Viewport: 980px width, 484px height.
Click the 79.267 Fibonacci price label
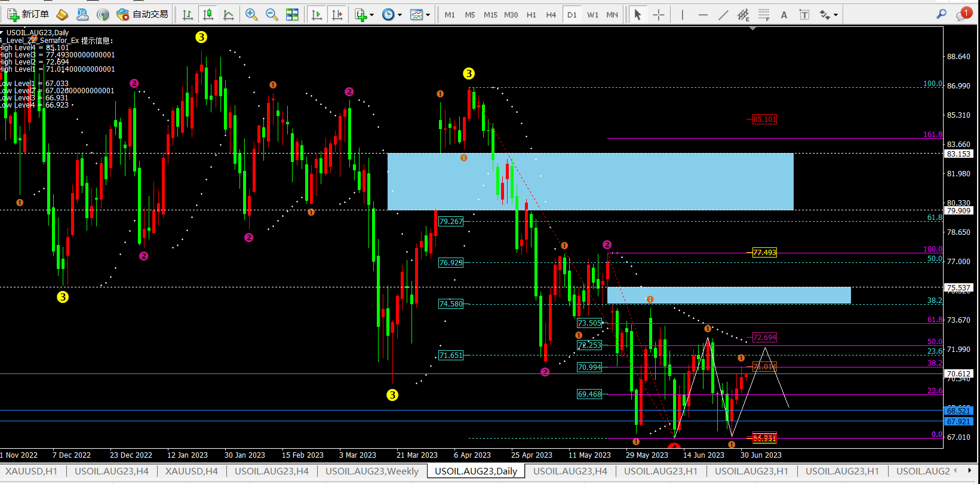[451, 222]
